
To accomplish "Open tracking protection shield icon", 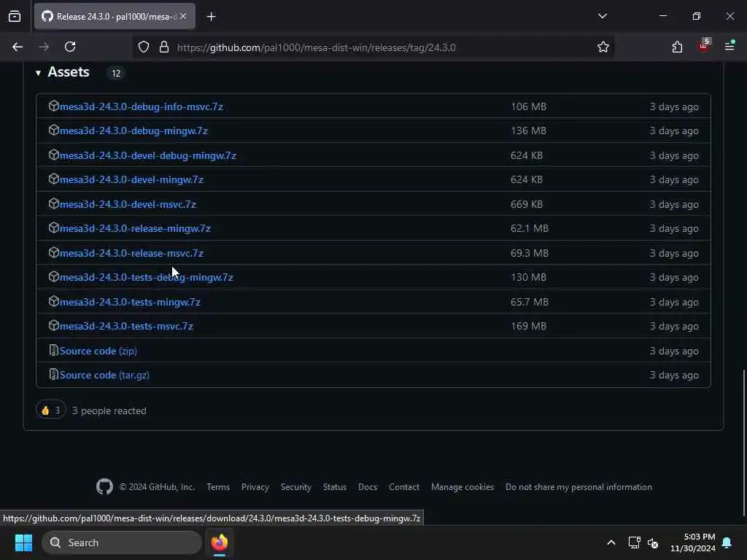I will tap(144, 47).
